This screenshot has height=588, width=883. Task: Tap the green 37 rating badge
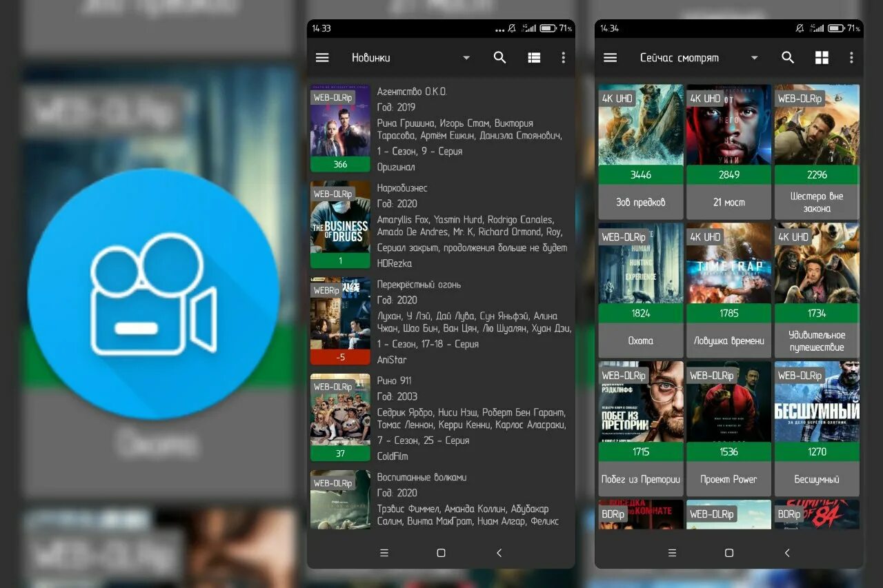click(x=340, y=454)
